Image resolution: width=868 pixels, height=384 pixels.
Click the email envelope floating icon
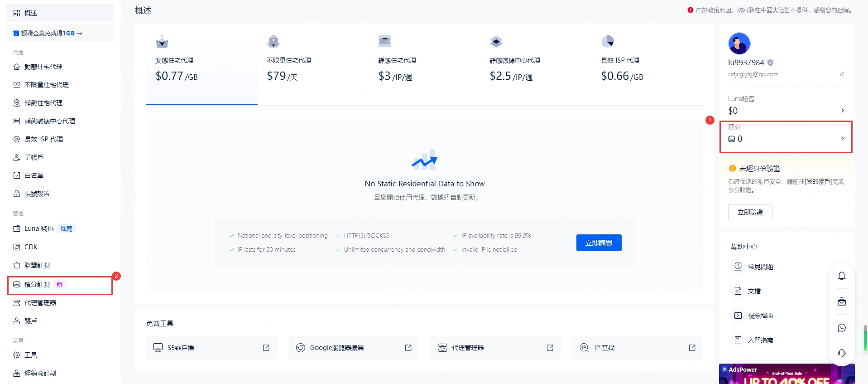tap(841, 301)
